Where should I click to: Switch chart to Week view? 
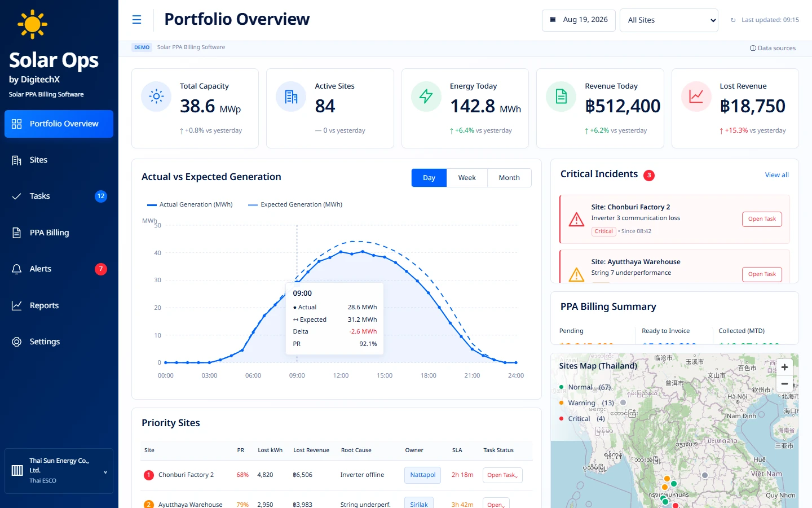467,178
